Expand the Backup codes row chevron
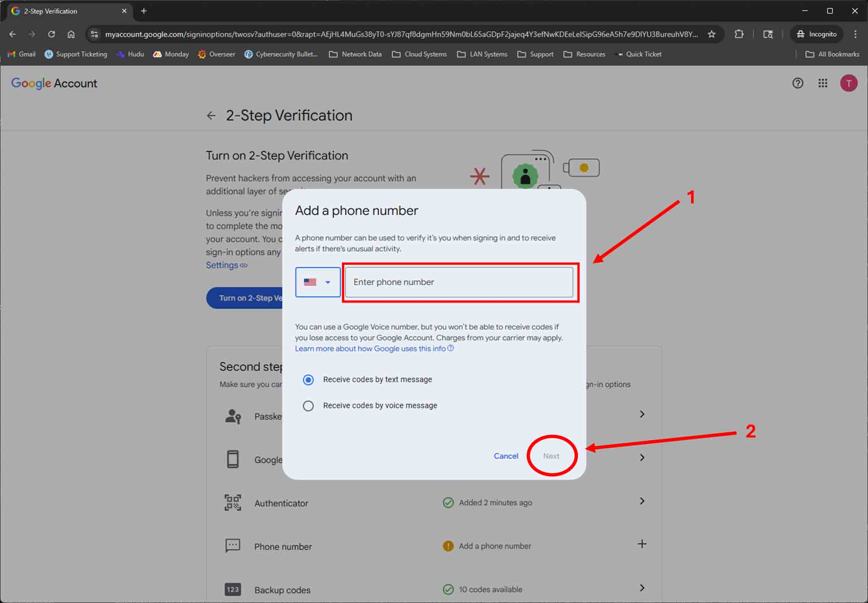 (642, 588)
